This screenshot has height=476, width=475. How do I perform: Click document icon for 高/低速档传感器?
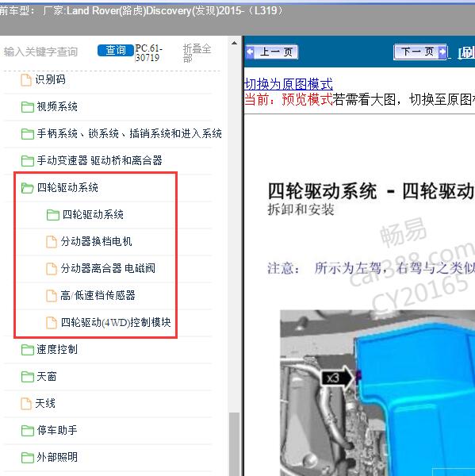click(52, 296)
